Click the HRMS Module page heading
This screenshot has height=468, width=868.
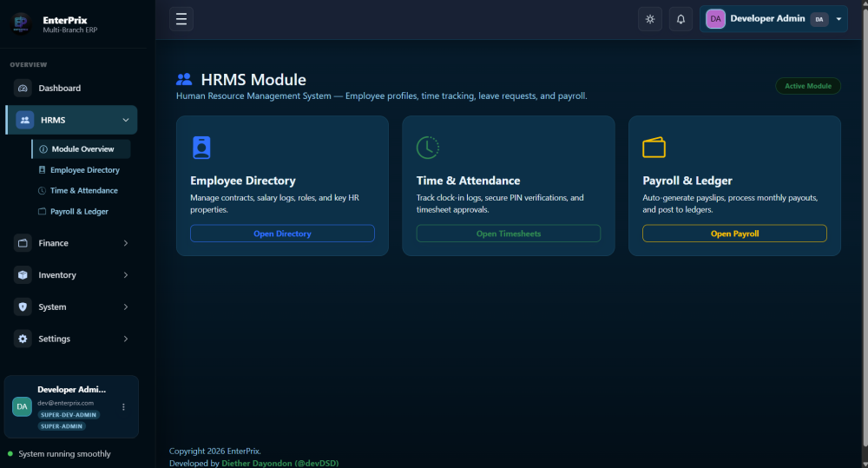coord(253,80)
